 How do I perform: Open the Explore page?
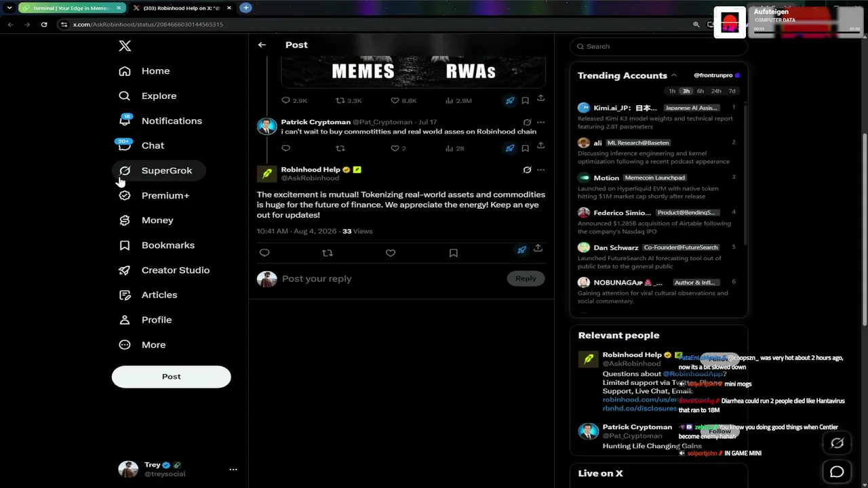(148, 96)
